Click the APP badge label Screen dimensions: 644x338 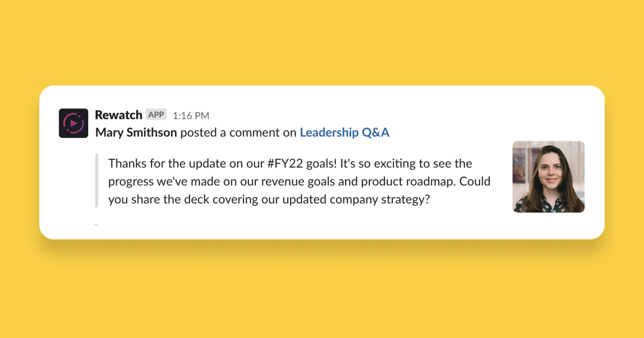click(x=156, y=115)
